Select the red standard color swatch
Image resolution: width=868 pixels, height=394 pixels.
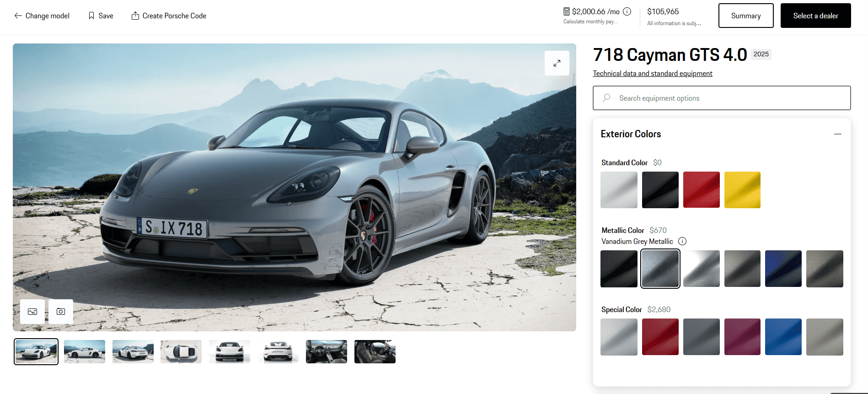pos(701,190)
